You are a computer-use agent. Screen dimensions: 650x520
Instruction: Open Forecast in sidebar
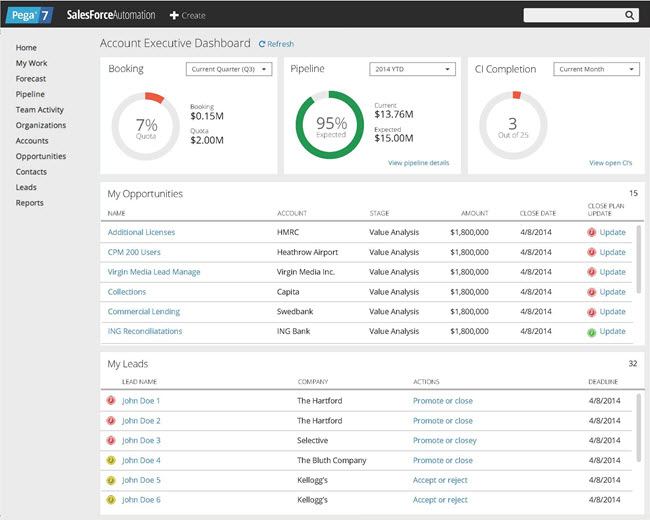point(31,79)
